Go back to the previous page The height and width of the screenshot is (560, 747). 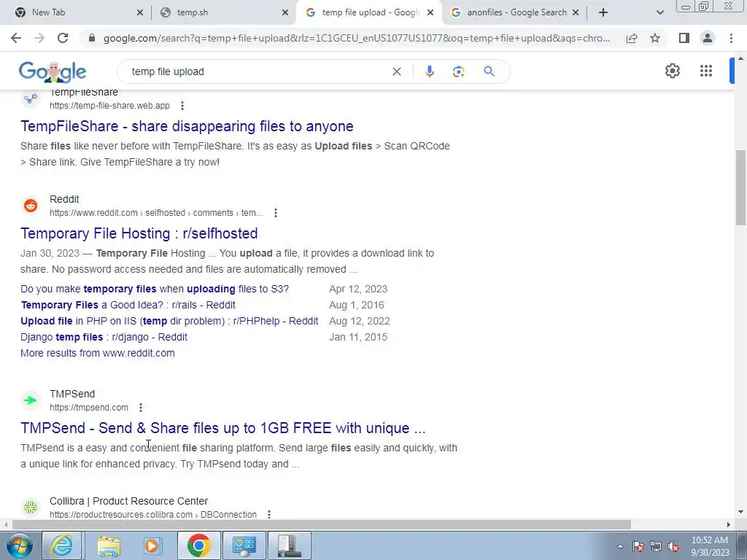[16, 38]
